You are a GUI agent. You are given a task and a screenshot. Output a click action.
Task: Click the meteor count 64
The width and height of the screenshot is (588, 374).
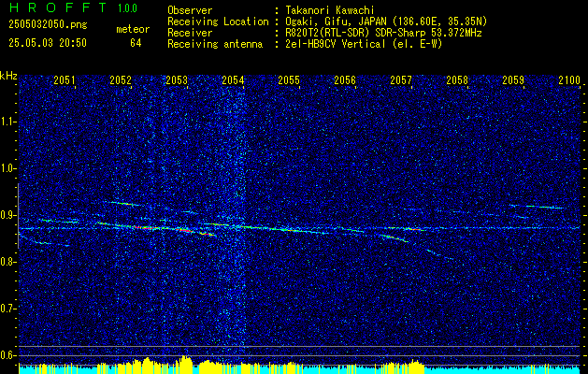[136, 43]
